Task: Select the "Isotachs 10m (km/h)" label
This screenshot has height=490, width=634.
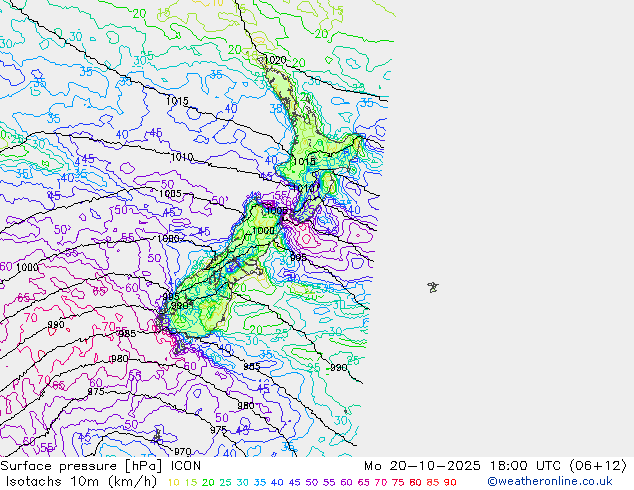Action: 81,482
